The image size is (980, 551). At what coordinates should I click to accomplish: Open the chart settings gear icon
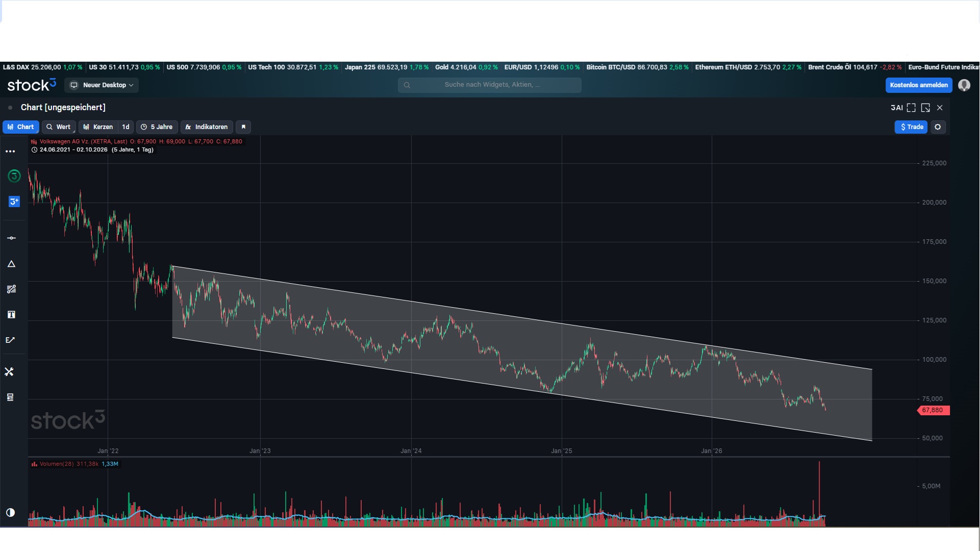[938, 127]
